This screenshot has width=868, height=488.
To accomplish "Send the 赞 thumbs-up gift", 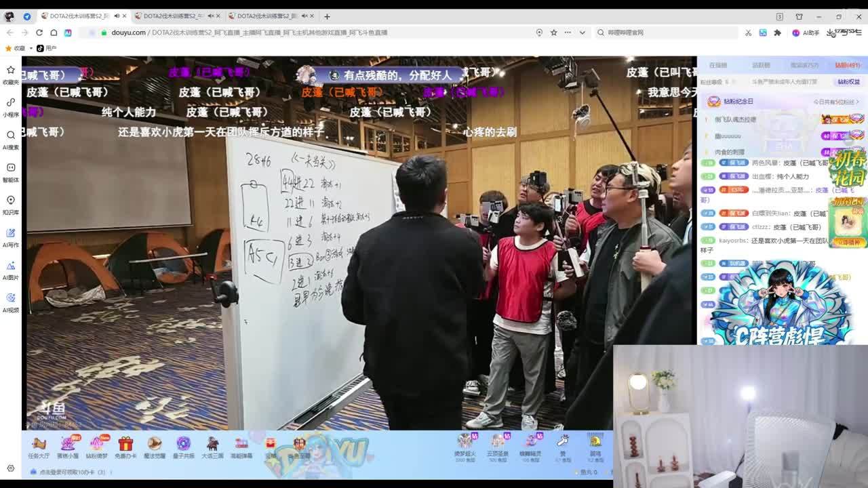I will [563, 445].
